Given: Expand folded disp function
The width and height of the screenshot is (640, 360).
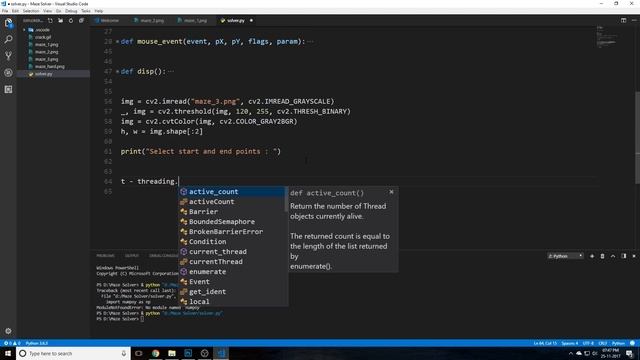Looking at the screenshot, I should coord(118,71).
